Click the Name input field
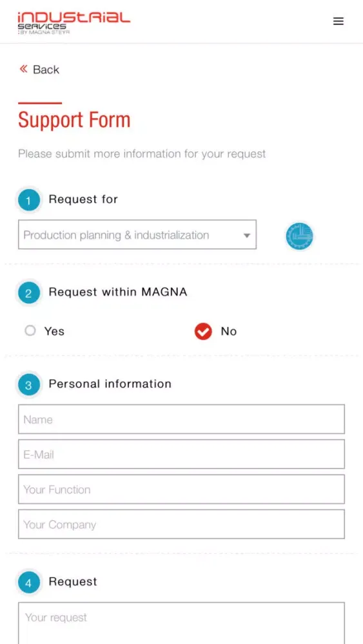The width and height of the screenshot is (363, 644). [x=181, y=419]
